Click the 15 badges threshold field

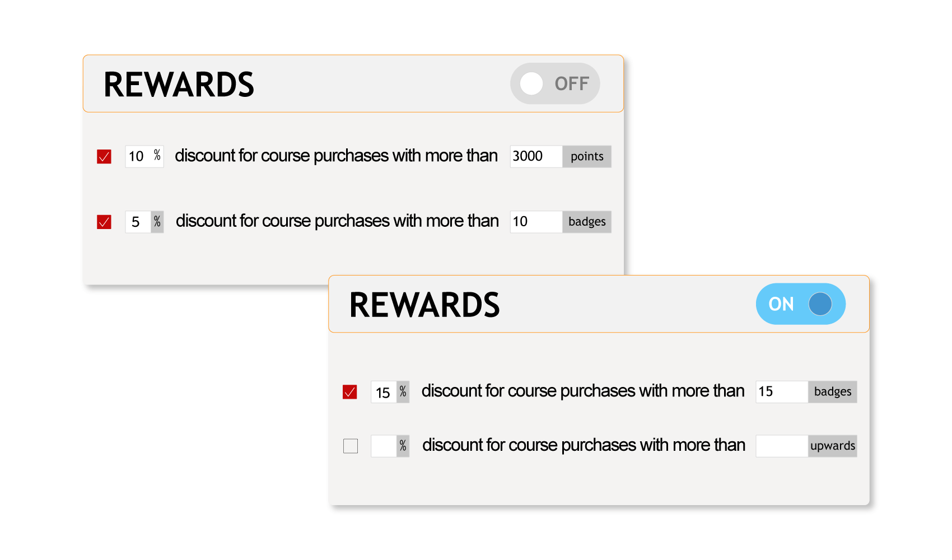[x=781, y=391]
